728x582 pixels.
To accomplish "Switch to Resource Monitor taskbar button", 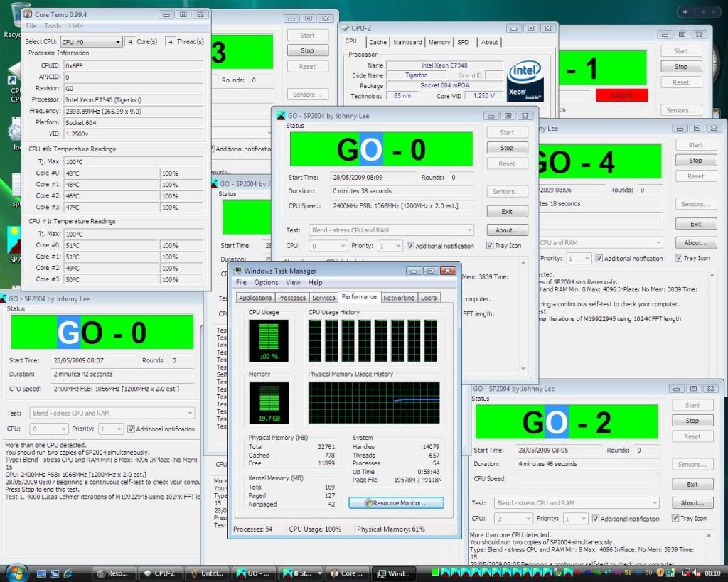I will [114, 573].
